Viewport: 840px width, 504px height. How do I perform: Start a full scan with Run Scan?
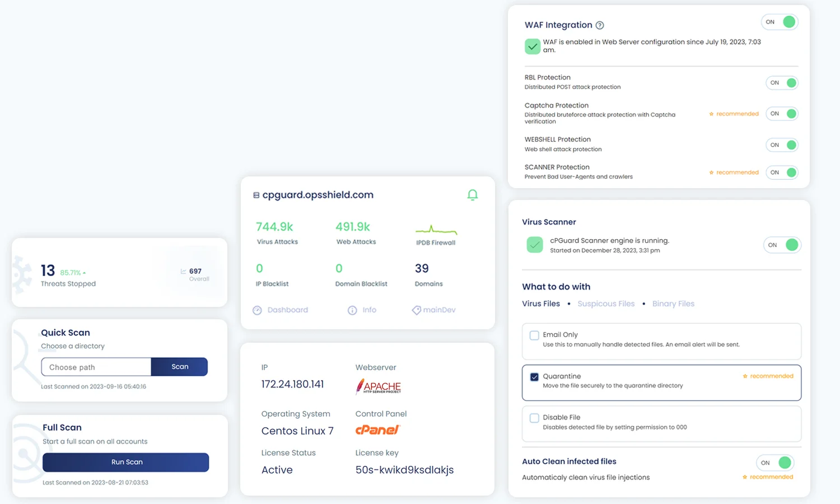(x=126, y=462)
